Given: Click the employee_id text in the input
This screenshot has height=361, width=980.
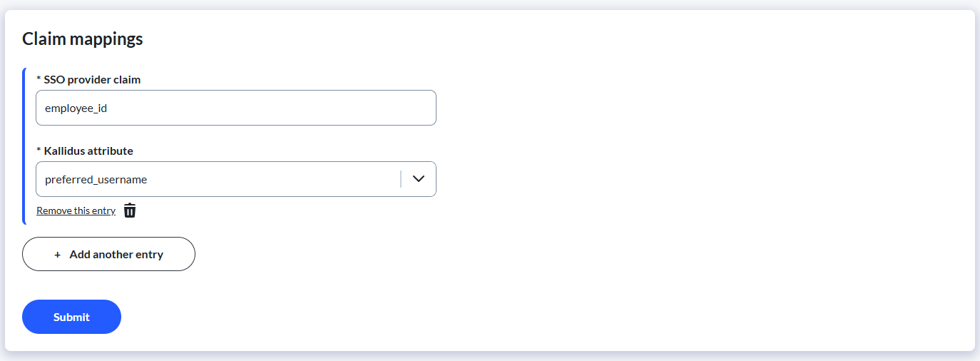Looking at the screenshot, I should 76,108.
